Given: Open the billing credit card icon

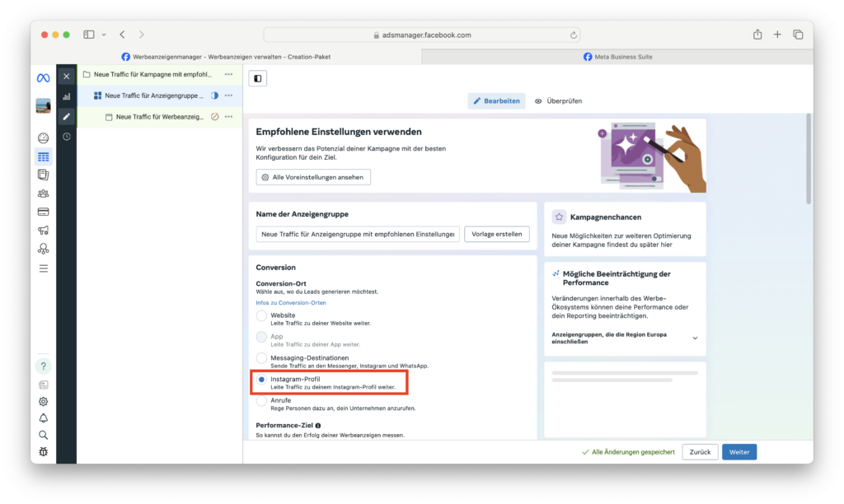Looking at the screenshot, I should tap(43, 212).
